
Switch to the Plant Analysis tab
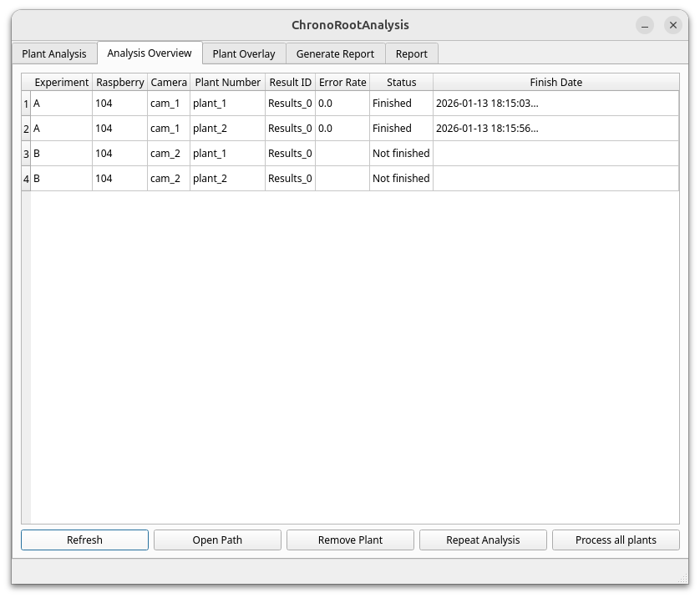tap(54, 53)
